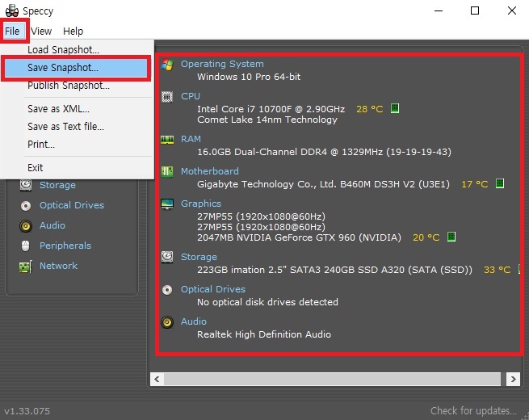Click the Storage hard drive icon in sidebar
Screen dimensions: 529x420
click(26, 185)
